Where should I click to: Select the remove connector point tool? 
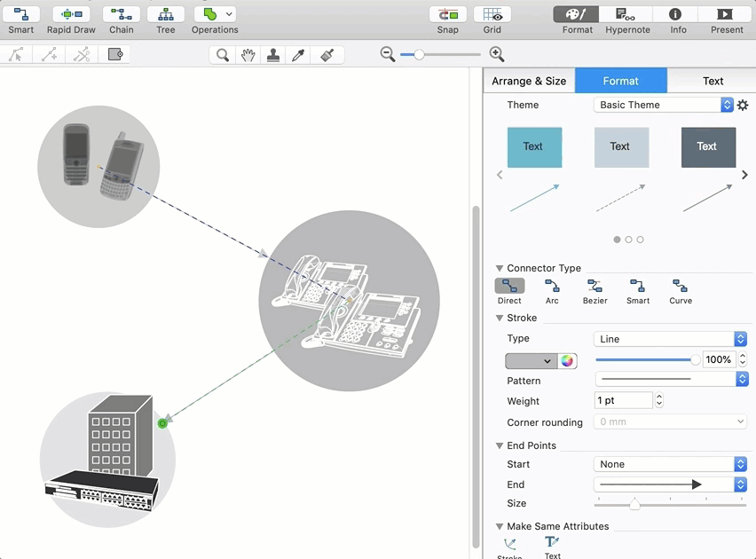point(82,54)
